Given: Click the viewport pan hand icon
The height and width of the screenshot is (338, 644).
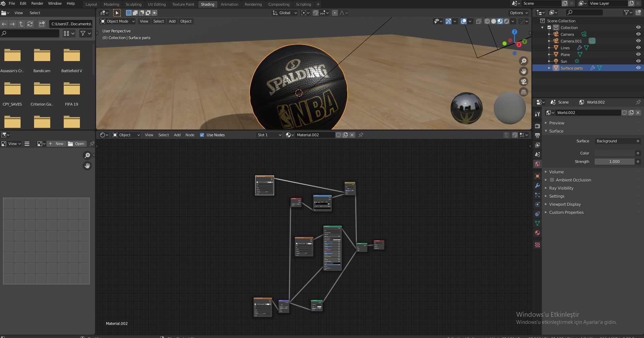Looking at the screenshot, I should coord(524,71).
